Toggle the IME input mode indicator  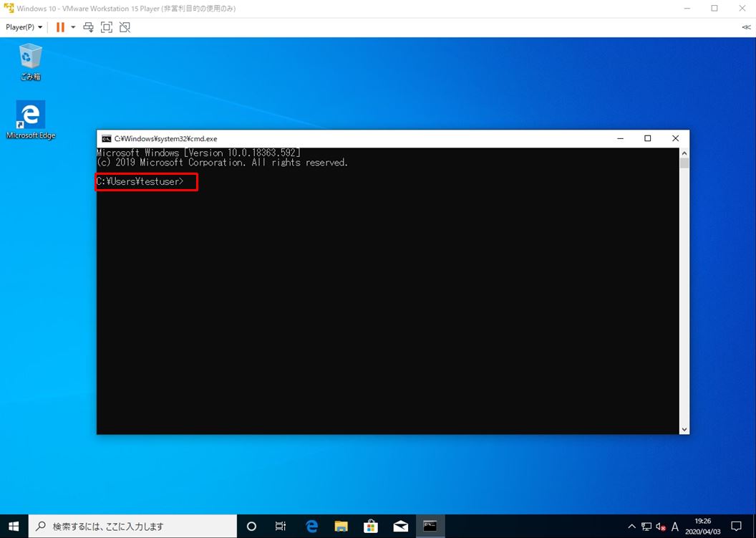point(675,526)
